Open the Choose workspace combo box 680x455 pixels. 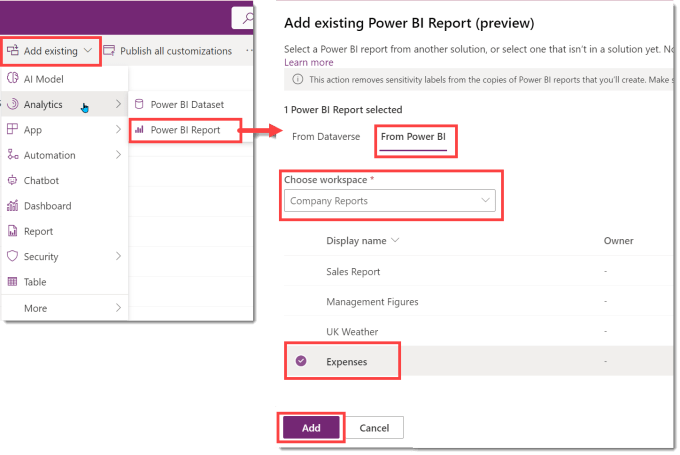point(389,201)
